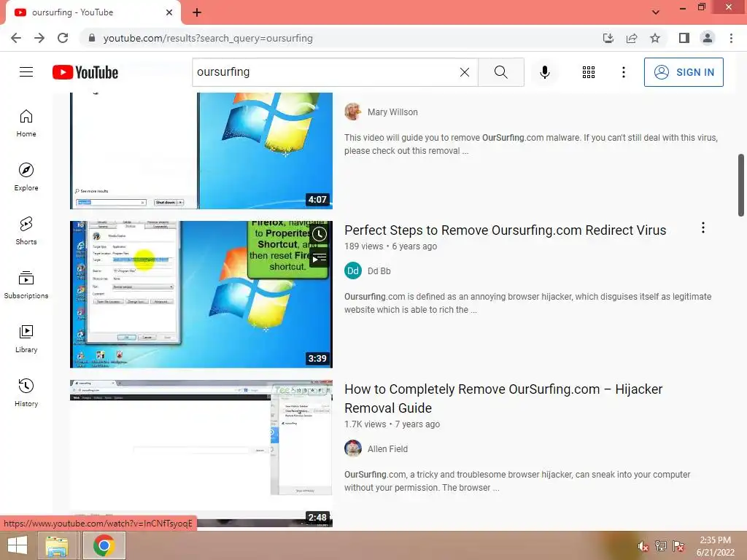
Task: Click the magnifier search button
Action: click(x=500, y=72)
